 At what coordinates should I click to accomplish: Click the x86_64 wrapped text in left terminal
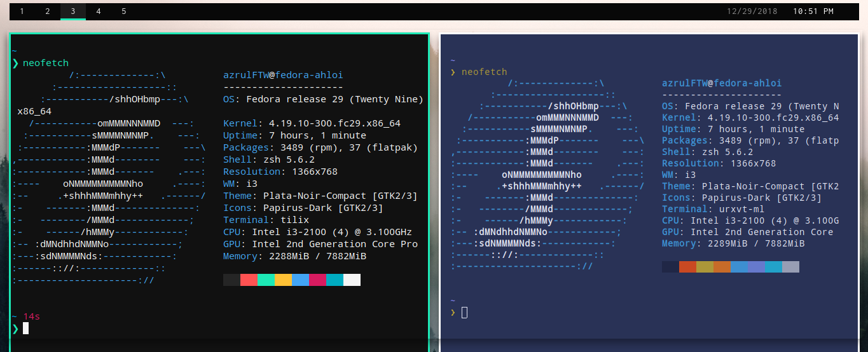pos(34,111)
